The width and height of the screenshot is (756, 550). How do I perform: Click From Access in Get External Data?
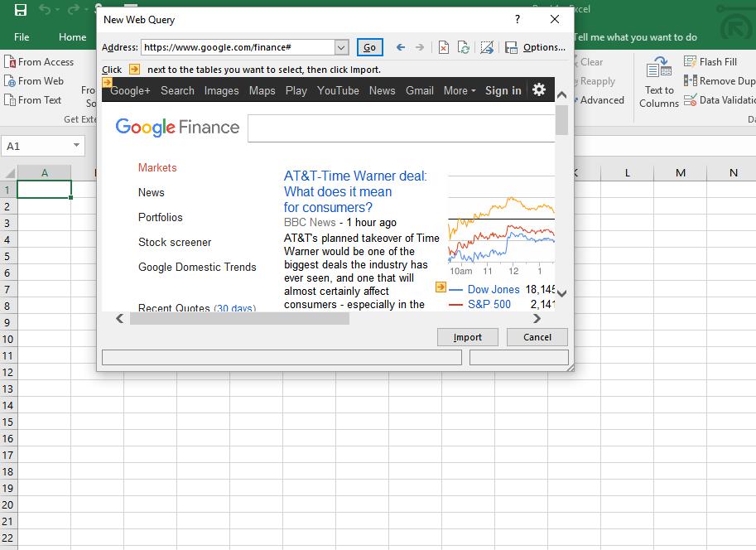(x=39, y=62)
